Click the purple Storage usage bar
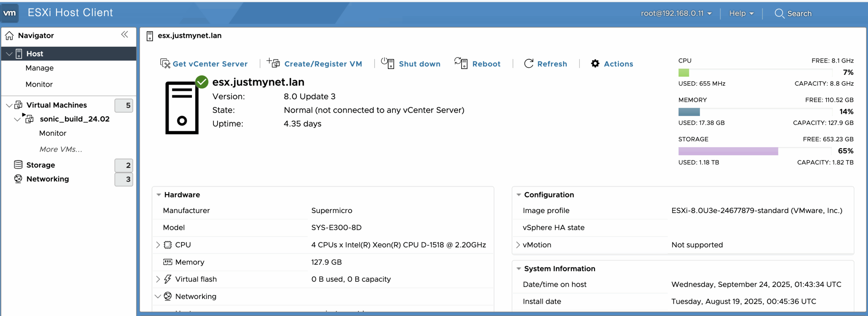The height and width of the screenshot is (316, 868). [728, 151]
